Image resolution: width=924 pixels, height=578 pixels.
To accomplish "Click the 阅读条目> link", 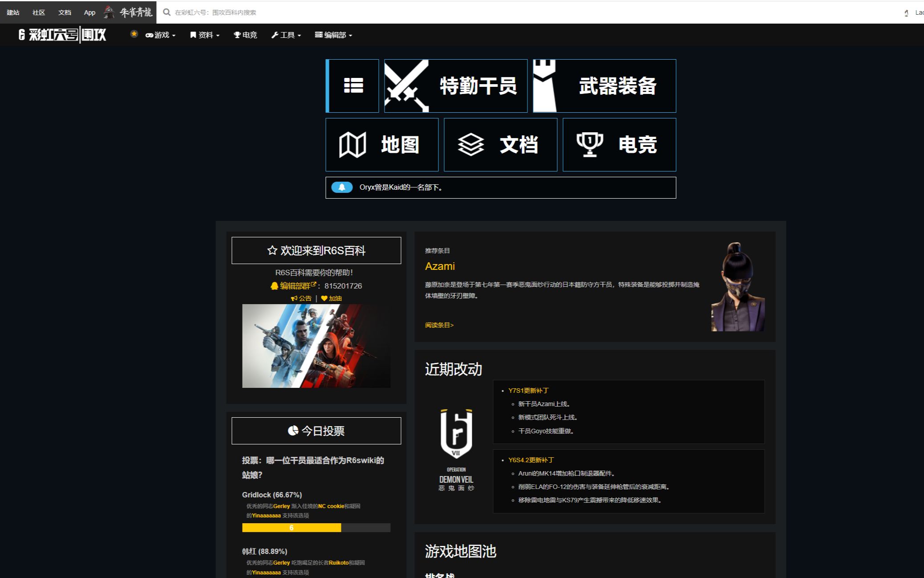I will pos(439,325).
